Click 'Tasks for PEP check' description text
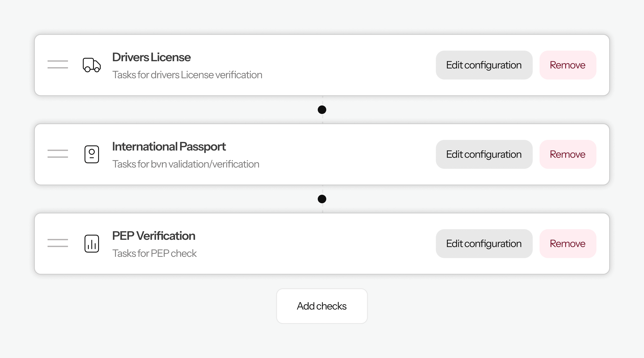644x358 pixels. click(154, 253)
